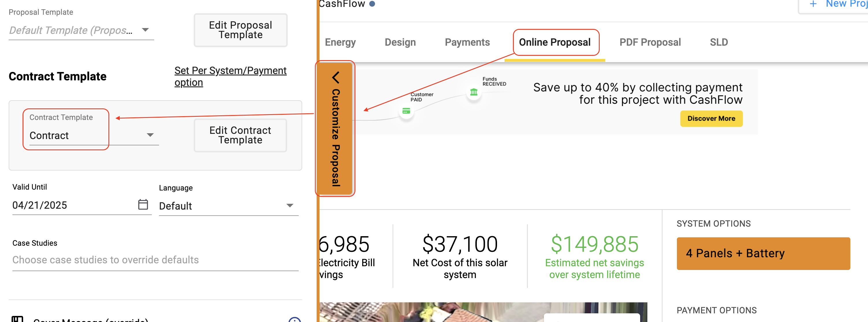The image size is (868, 322).
Task: Go to the SLD tab
Action: pyautogui.click(x=719, y=42)
